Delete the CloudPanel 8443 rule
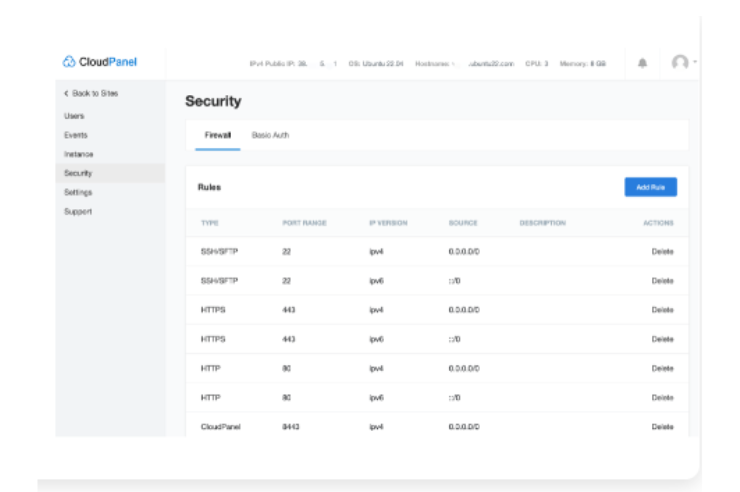Screen dimensions: 740x492 tap(662, 427)
